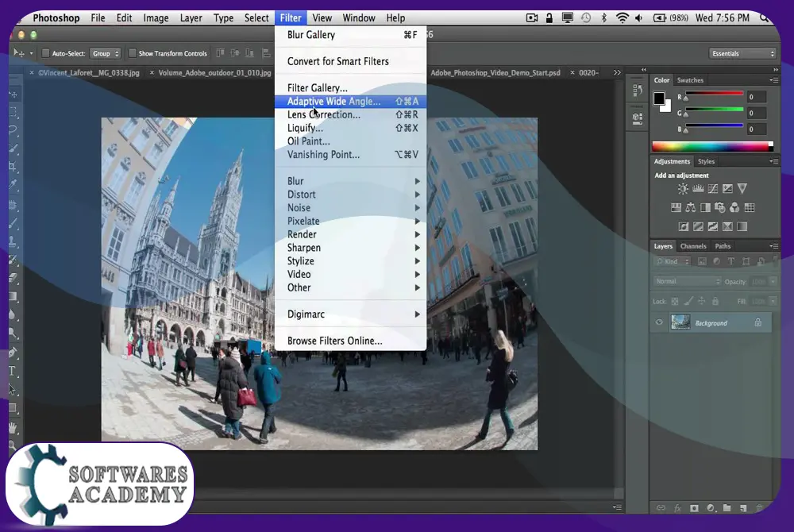Viewport: 794px width, 532px height.
Task: Open the Color panel options menu
Action: pyautogui.click(x=773, y=80)
